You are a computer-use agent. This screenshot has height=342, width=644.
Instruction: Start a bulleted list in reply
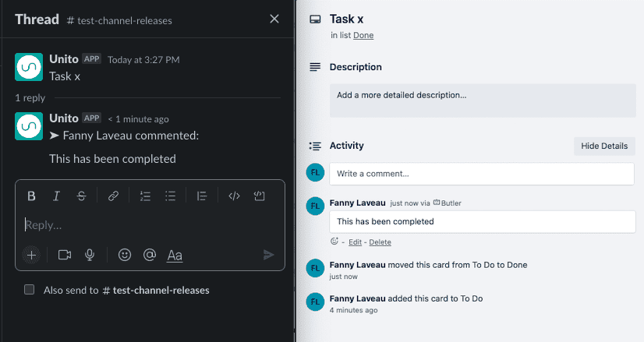(x=171, y=196)
